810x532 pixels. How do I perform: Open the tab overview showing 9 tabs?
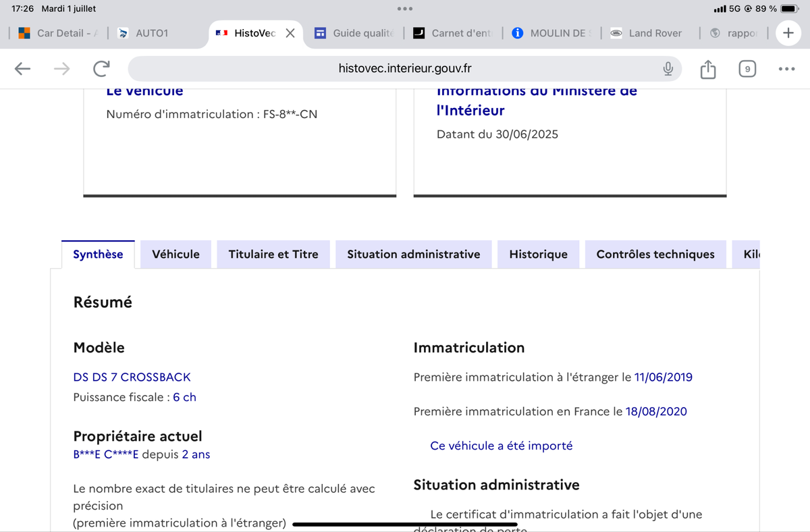tap(747, 68)
